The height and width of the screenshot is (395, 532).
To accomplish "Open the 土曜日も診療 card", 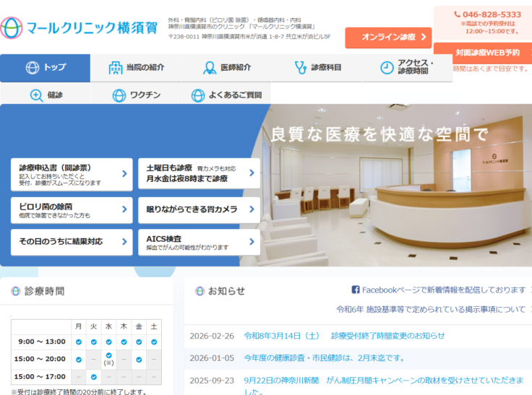I will point(199,173).
